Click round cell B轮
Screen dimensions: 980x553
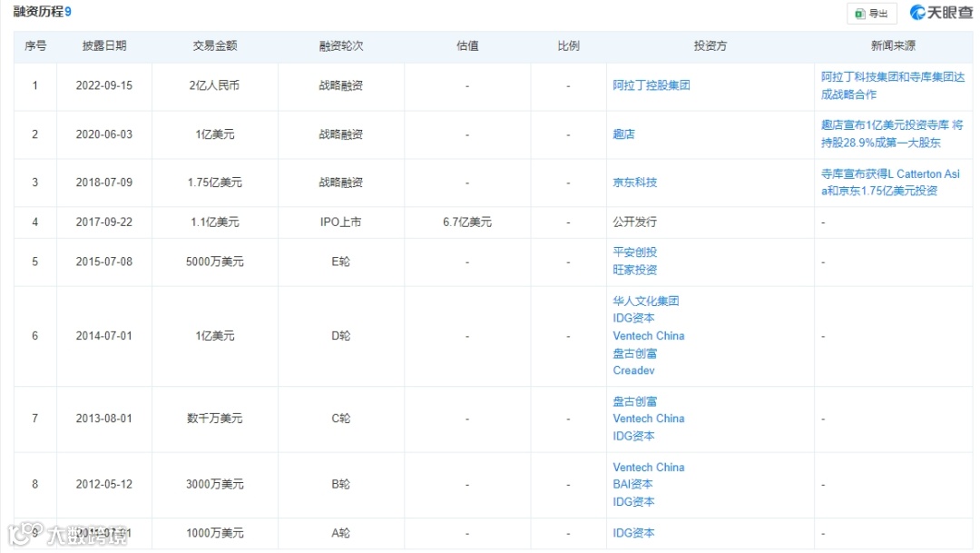click(340, 484)
